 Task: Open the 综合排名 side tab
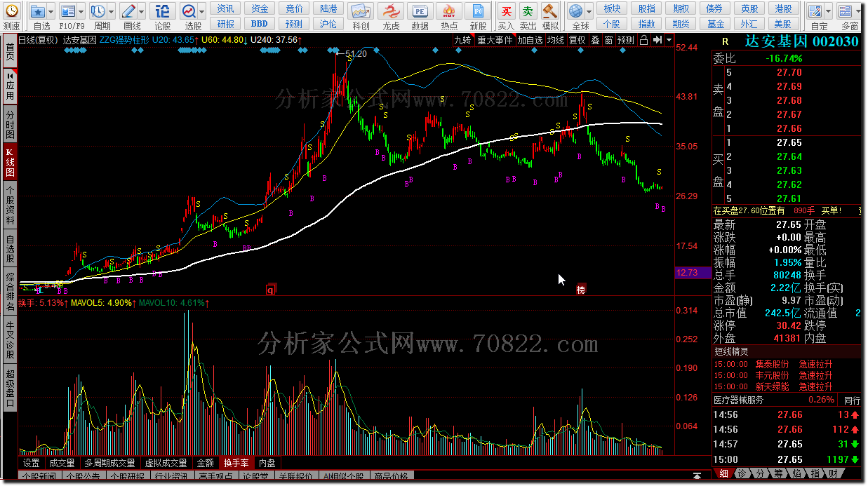pyautogui.click(x=10, y=291)
